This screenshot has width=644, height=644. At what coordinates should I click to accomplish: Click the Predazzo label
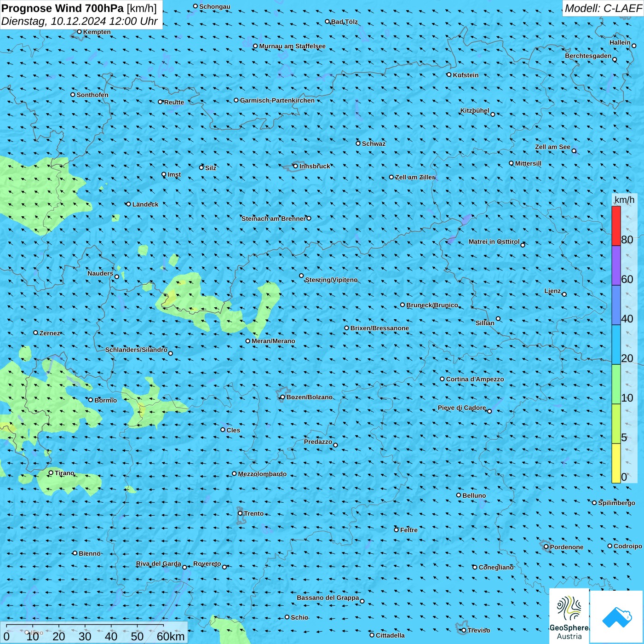318,442
